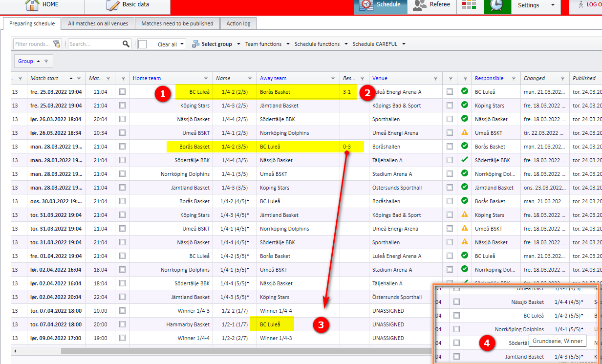Sort by the Away team column header
This screenshot has height=364, width=602.
click(273, 78)
